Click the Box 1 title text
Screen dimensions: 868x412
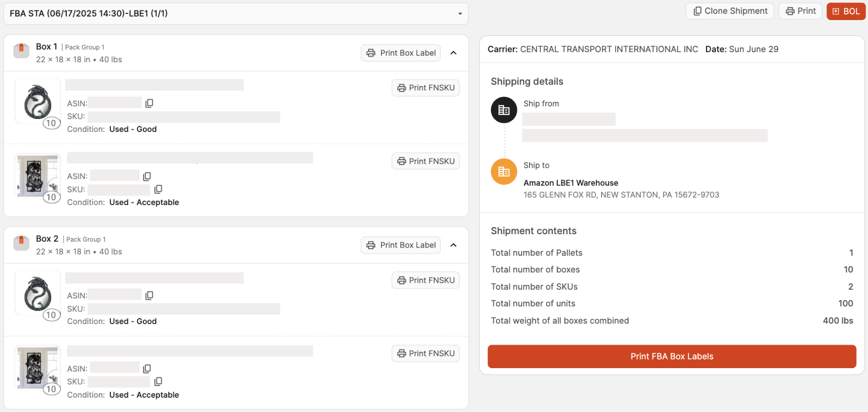[46, 46]
